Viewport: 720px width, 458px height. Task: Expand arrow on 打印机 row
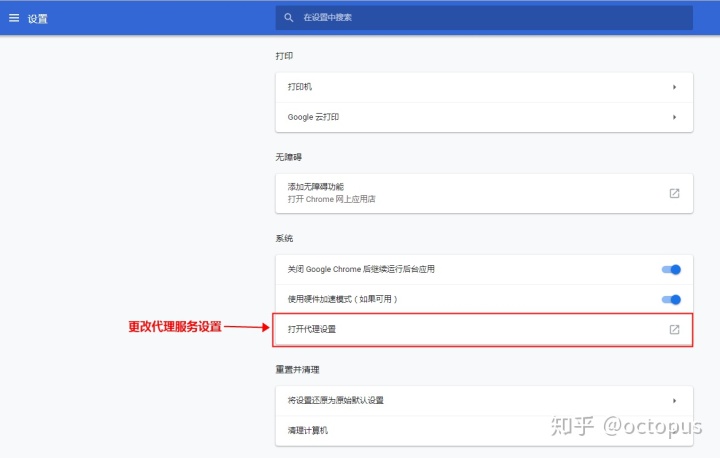point(674,87)
